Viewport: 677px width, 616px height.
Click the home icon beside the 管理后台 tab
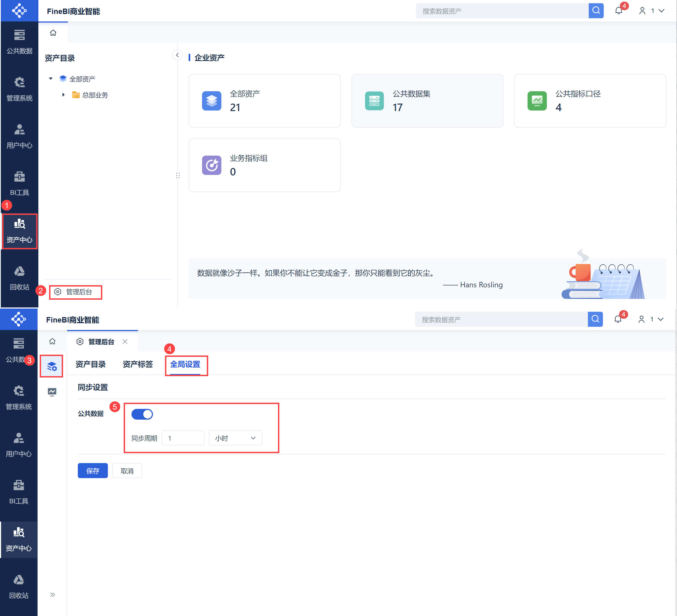52,341
